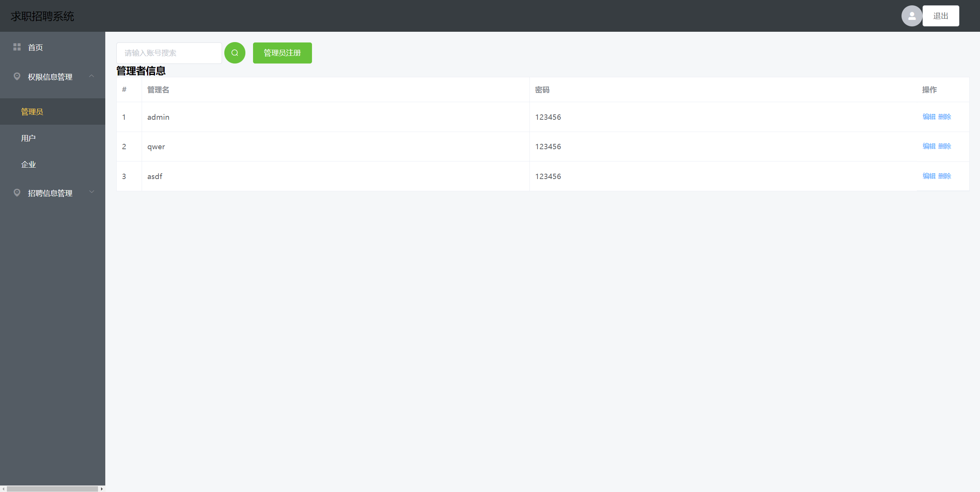
Task: Click the pin icon beside 权限信息管理
Action: click(x=17, y=77)
